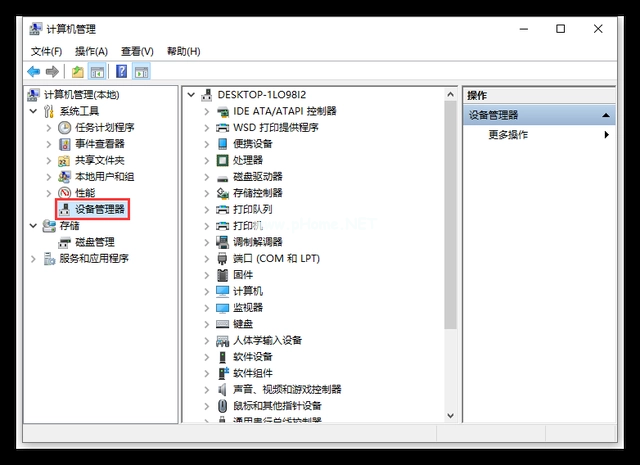Click the device list vertical scrollbar

pyautogui.click(x=450, y=220)
